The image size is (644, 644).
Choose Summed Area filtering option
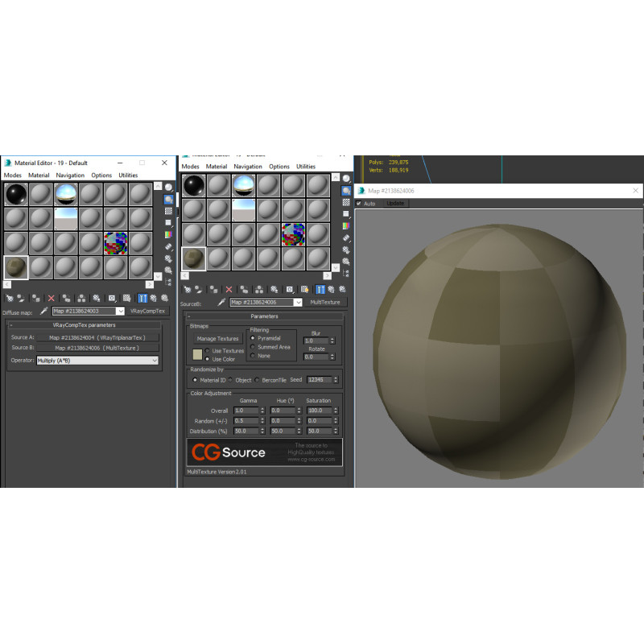(x=253, y=347)
